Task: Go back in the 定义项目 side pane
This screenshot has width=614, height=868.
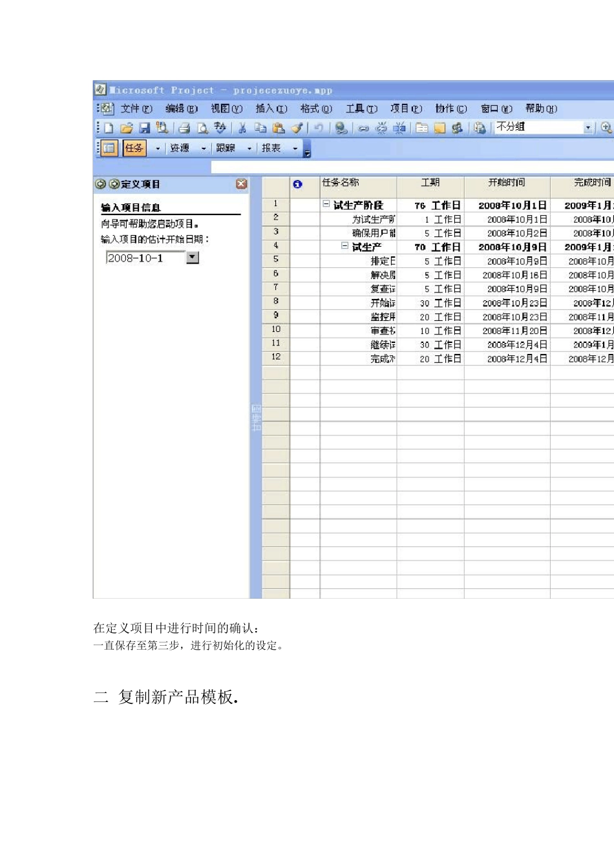Action: tap(100, 184)
